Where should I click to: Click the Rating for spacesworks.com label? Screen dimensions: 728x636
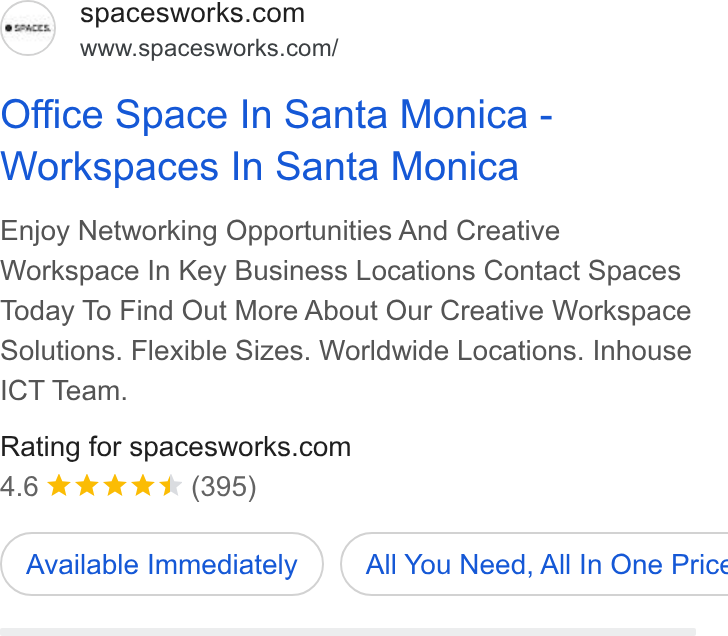pyautogui.click(x=176, y=448)
